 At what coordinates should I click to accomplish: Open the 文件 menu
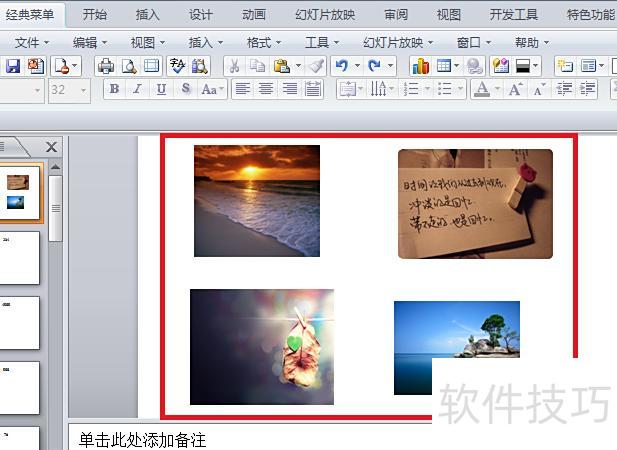click(31, 42)
